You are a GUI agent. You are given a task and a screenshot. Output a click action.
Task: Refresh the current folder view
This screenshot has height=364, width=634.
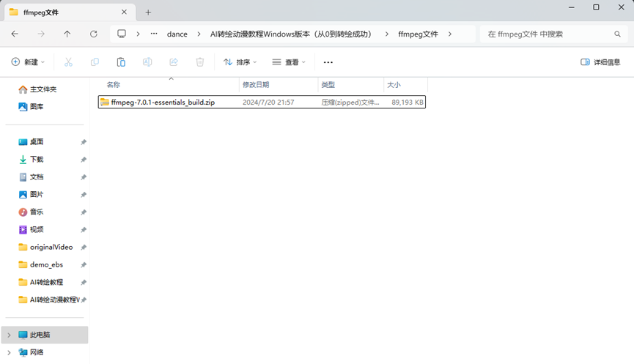click(93, 34)
